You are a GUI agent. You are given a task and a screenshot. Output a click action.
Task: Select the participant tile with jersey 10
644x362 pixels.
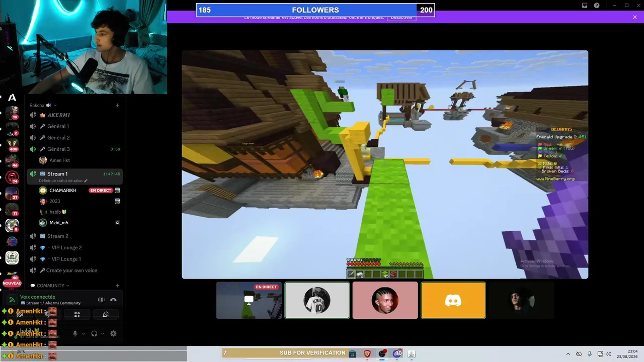click(x=317, y=300)
